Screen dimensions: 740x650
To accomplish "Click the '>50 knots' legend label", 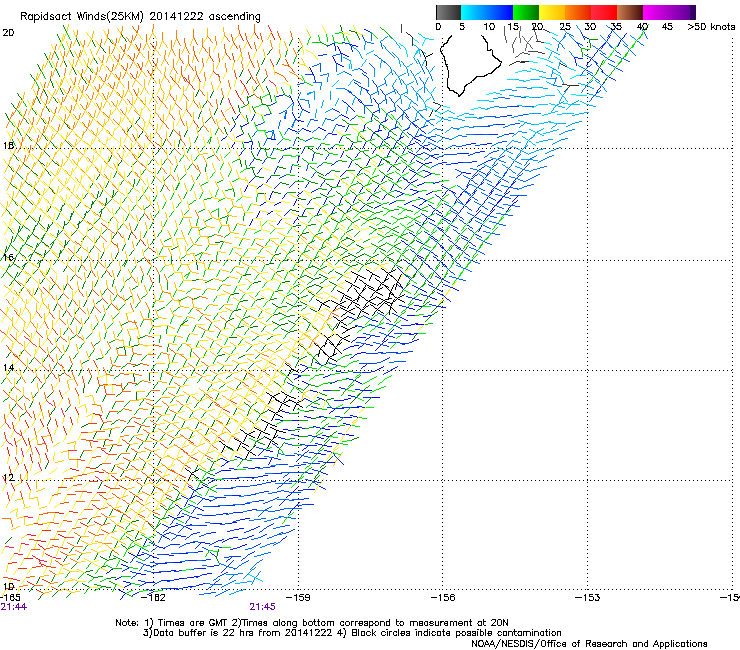I will [711, 26].
